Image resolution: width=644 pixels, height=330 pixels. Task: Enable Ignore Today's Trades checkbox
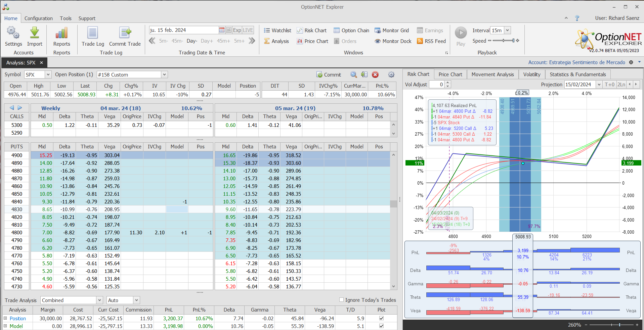click(342, 300)
